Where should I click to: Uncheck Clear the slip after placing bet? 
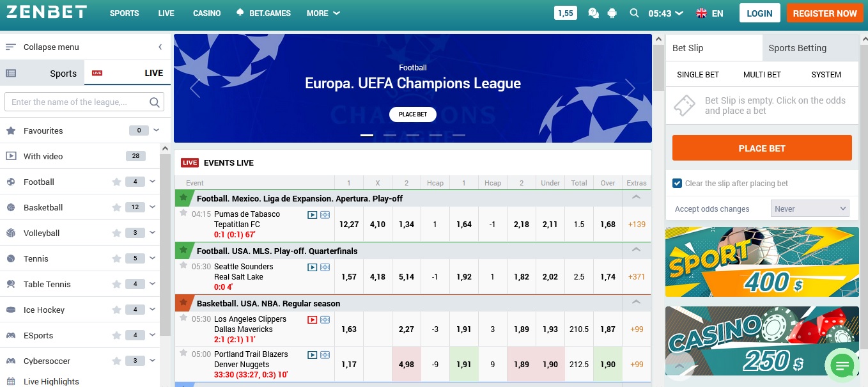click(x=677, y=184)
